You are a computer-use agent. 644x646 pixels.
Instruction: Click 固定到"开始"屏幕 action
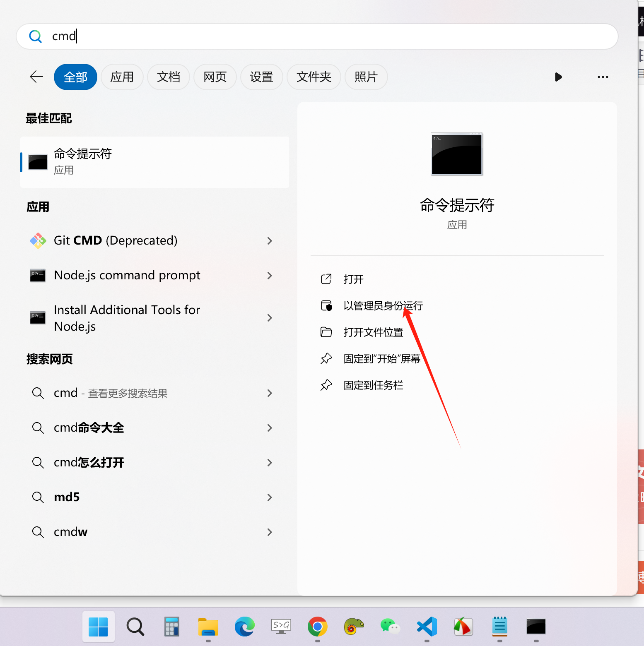point(382,359)
